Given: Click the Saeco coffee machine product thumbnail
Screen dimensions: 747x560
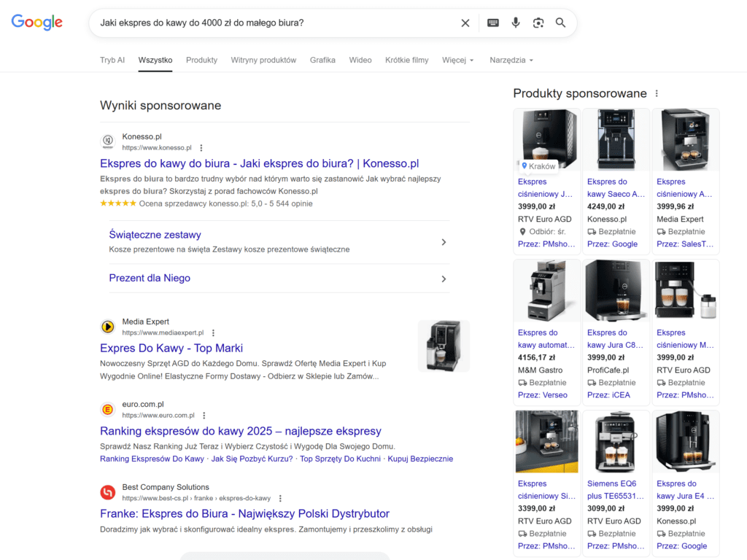Looking at the screenshot, I should point(616,139).
